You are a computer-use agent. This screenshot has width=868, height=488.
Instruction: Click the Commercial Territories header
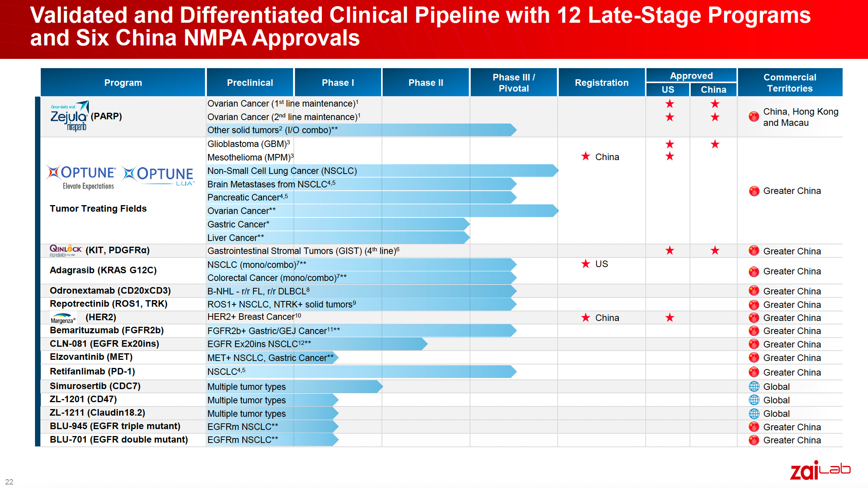point(790,83)
